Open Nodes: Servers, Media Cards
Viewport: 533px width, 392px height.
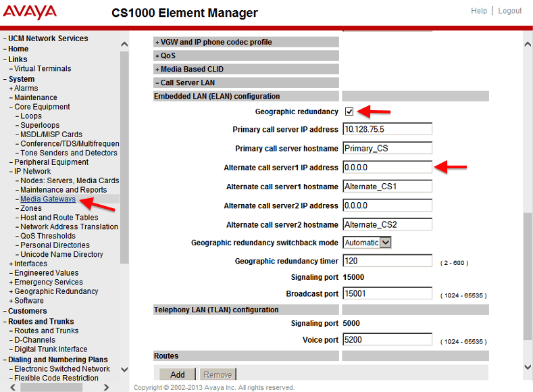(x=70, y=180)
